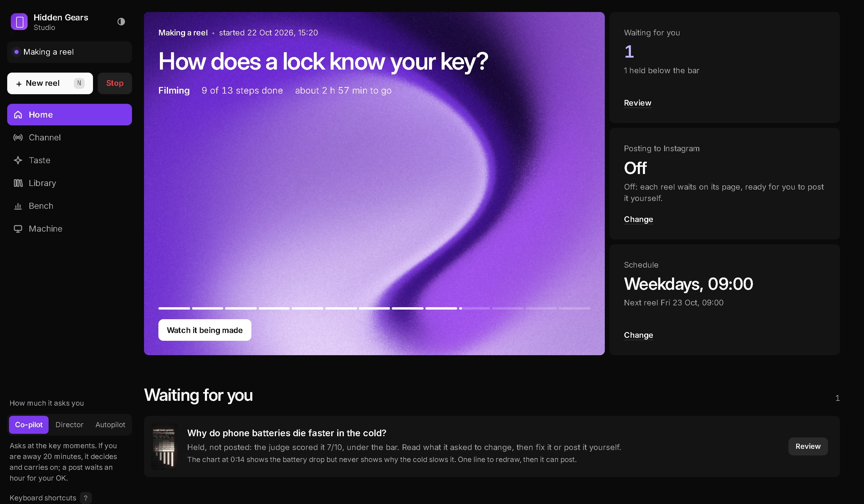The image size is (864, 504).
Task: Click Watch it being made
Action: coord(205,330)
